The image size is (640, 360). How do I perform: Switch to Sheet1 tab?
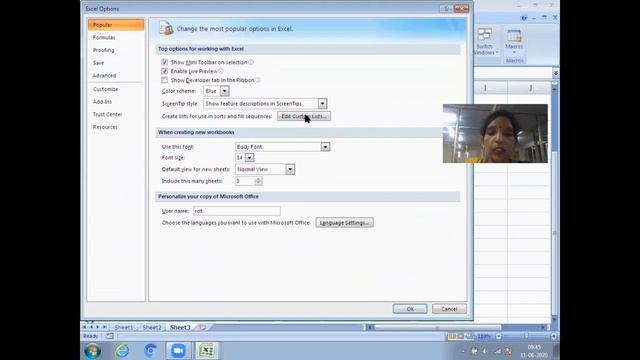click(x=124, y=327)
